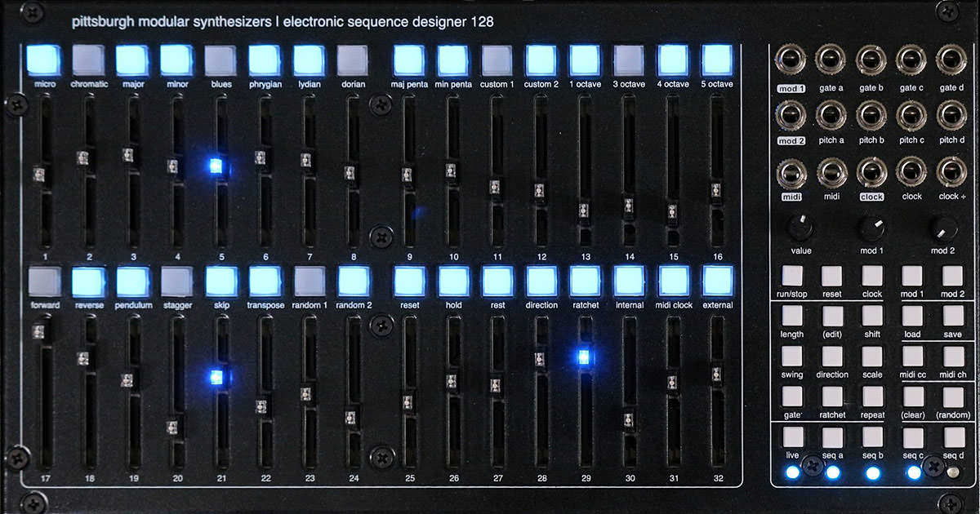Screen dimensions: 980x514
Task: Click the value knob
Action: tap(801, 228)
